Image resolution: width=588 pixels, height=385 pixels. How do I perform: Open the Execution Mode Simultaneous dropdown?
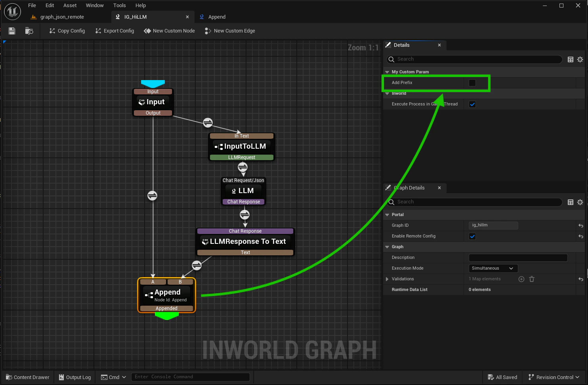493,268
